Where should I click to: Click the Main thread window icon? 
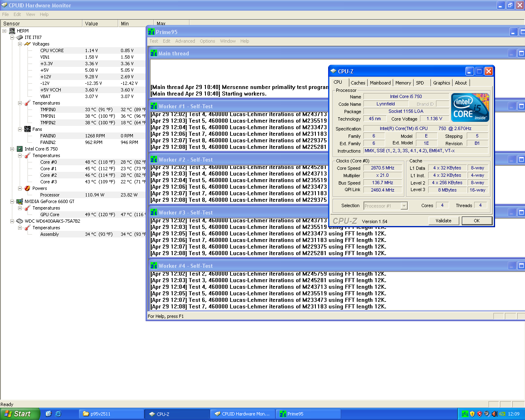coord(154,53)
